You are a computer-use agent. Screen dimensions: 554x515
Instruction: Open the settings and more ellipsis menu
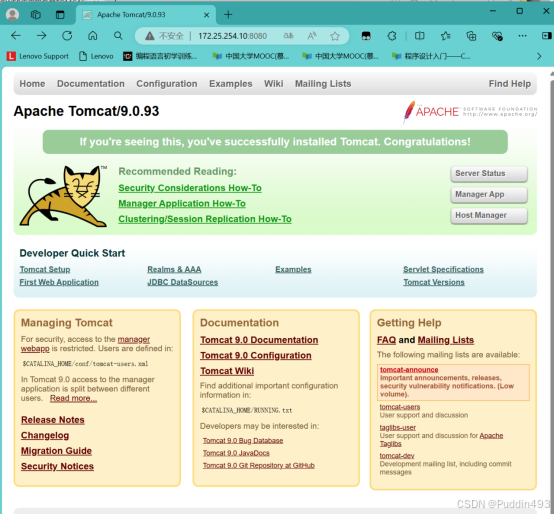[x=522, y=36]
